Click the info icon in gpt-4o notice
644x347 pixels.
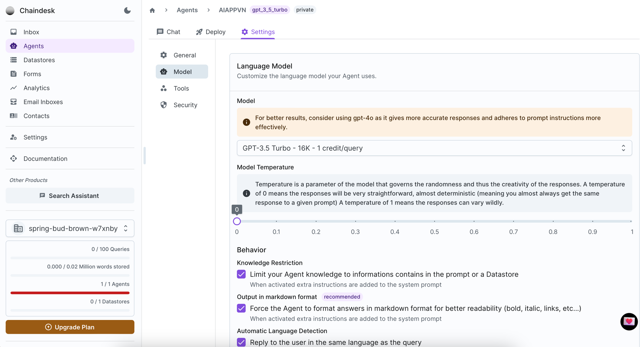(x=246, y=122)
